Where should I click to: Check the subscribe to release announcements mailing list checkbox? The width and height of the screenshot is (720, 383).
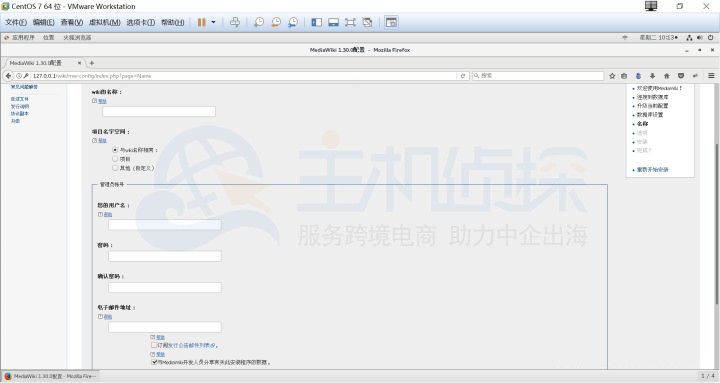click(x=154, y=345)
